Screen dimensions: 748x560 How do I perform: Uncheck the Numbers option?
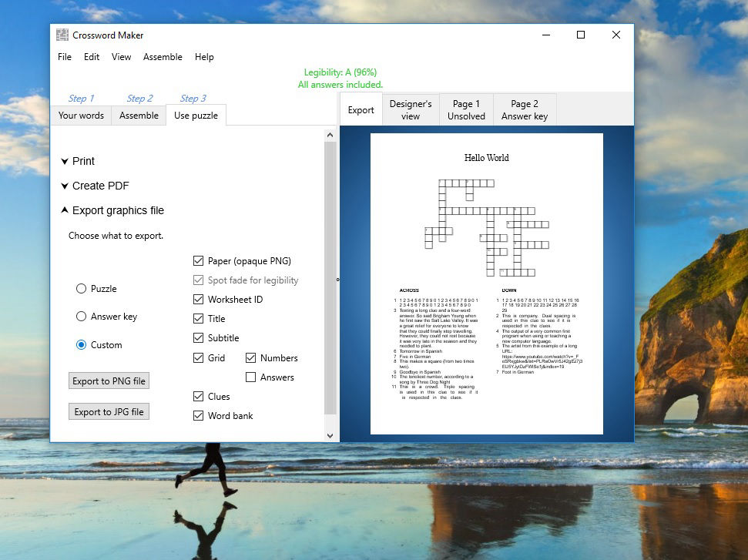251,357
